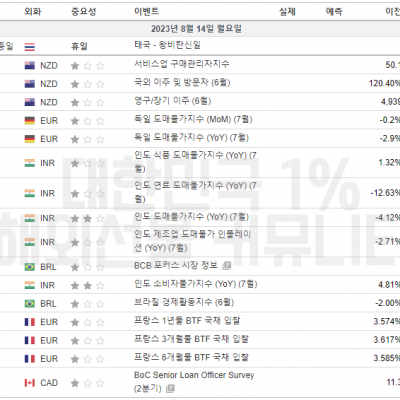The width and height of the screenshot is (400, 400).
Task: Click the 이벤트 column header
Action: pyautogui.click(x=147, y=12)
